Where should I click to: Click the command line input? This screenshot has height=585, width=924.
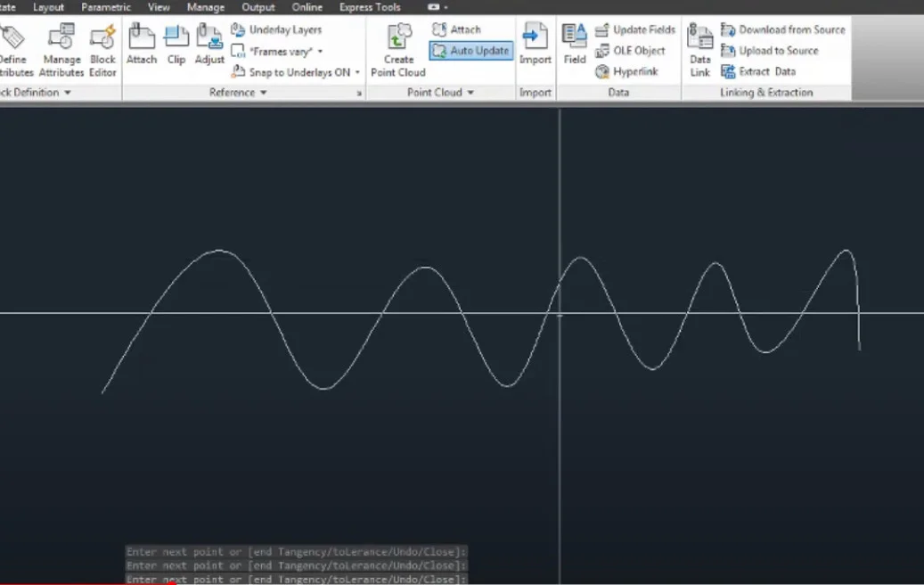coord(297,579)
